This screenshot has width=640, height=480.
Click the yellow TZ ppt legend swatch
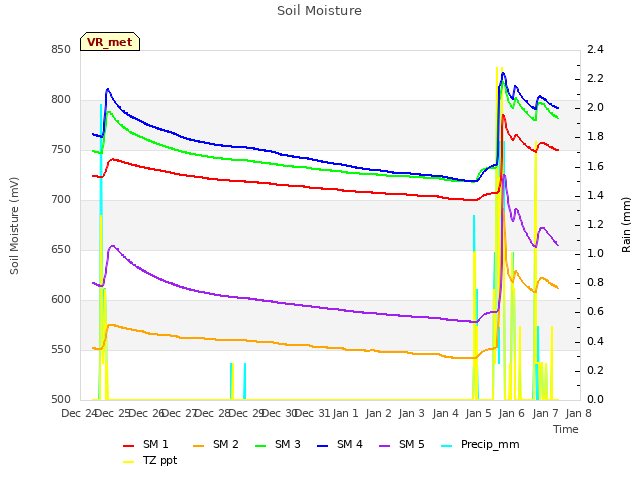129,462
